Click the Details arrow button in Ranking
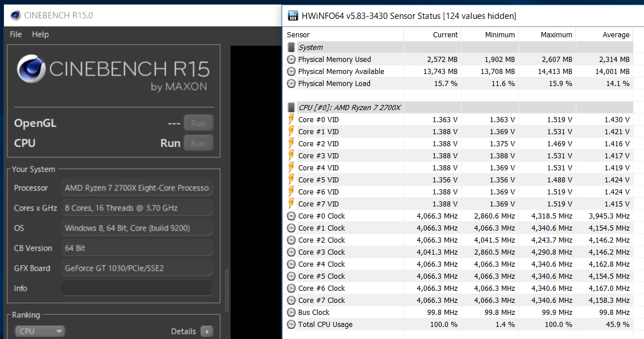The image size is (644, 339). click(x=207, y=331)
